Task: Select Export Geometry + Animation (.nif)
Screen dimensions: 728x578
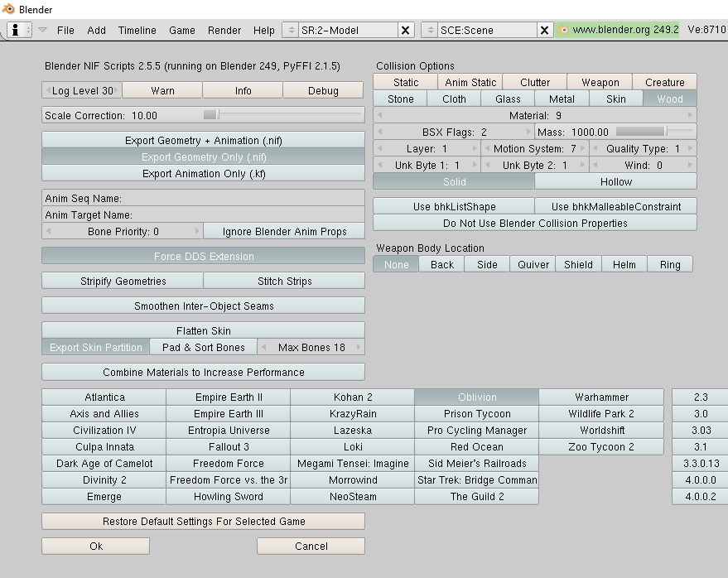Action: 204,140
